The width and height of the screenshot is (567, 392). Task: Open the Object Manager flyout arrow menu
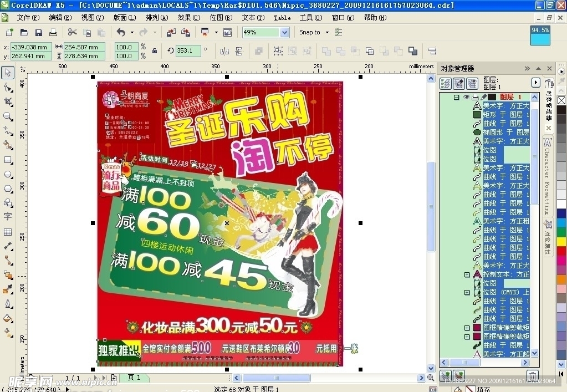[x=535, y=83]
